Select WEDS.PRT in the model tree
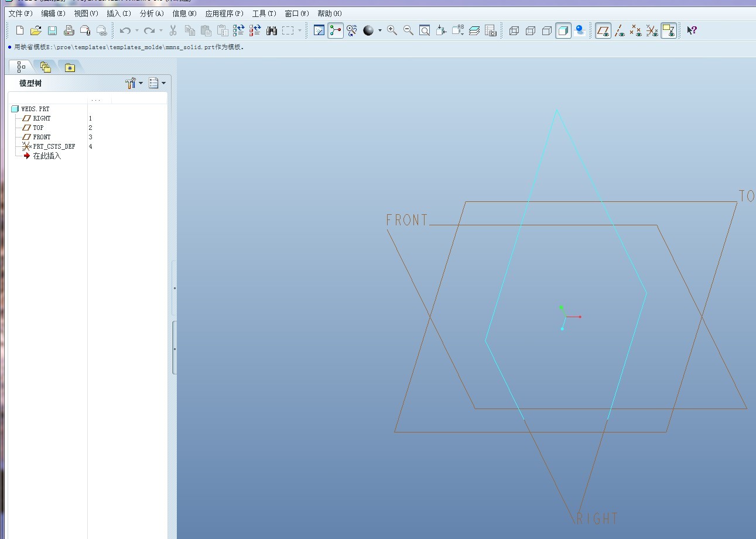Viewport: 756px width, 539px height. pyautogui.click(x=30, y=109)
